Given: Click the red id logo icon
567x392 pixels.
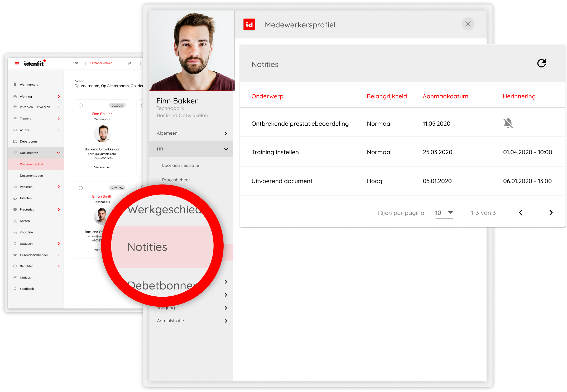Looking at the screenshot, I should point(249,24).
